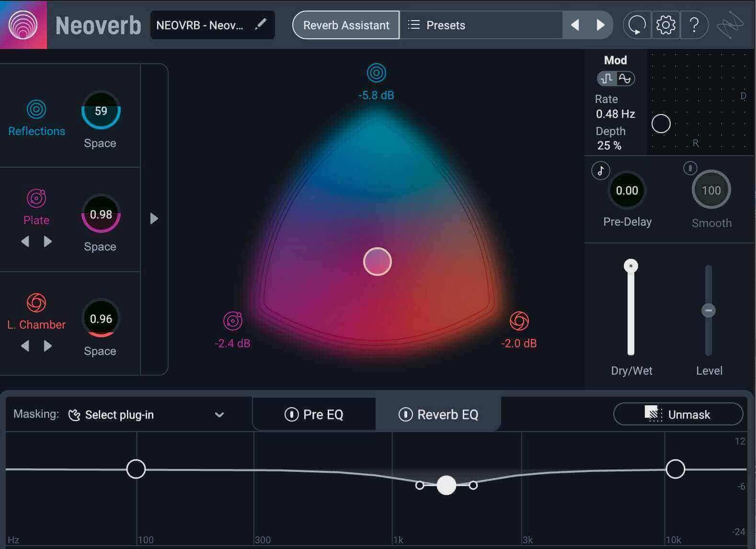Select next Plate reverb type

47,241
